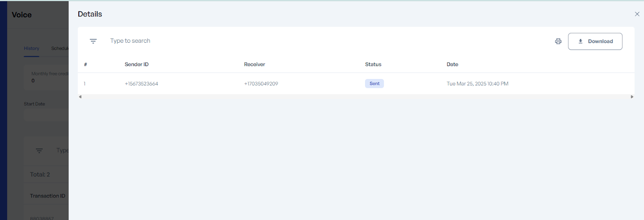Click the print icon
The image size is (644, 220).
(x=558, y=41)
